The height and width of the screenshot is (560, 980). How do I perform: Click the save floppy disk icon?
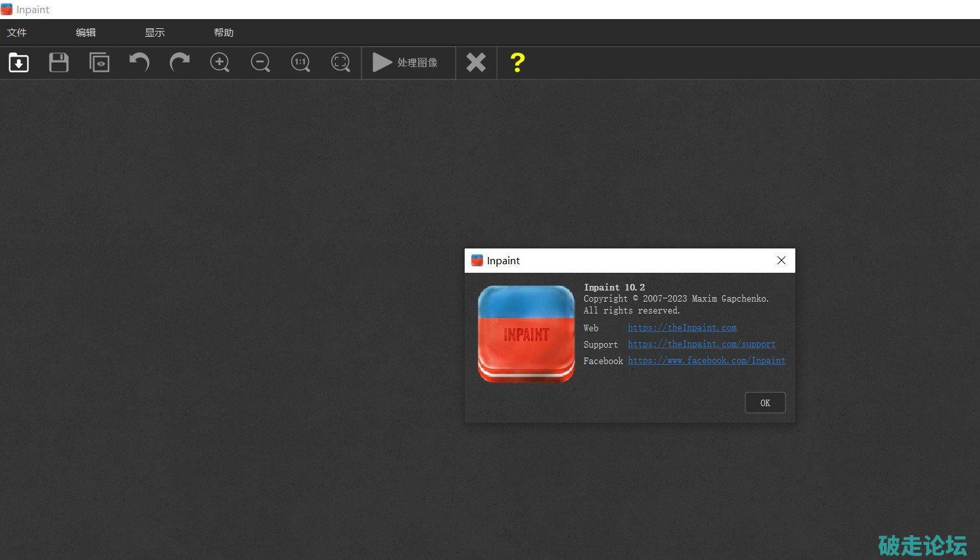pyautogui.click(x=59, y=62)
